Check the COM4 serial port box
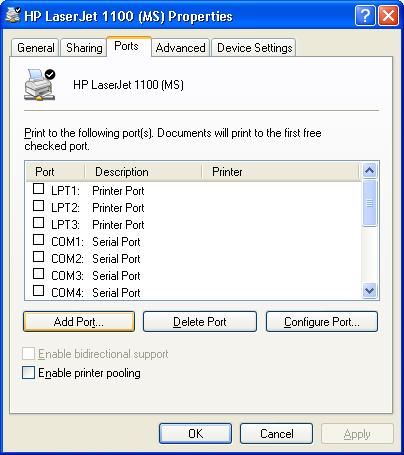The height and width of the screenshot is (455, 404). [38, 291]
